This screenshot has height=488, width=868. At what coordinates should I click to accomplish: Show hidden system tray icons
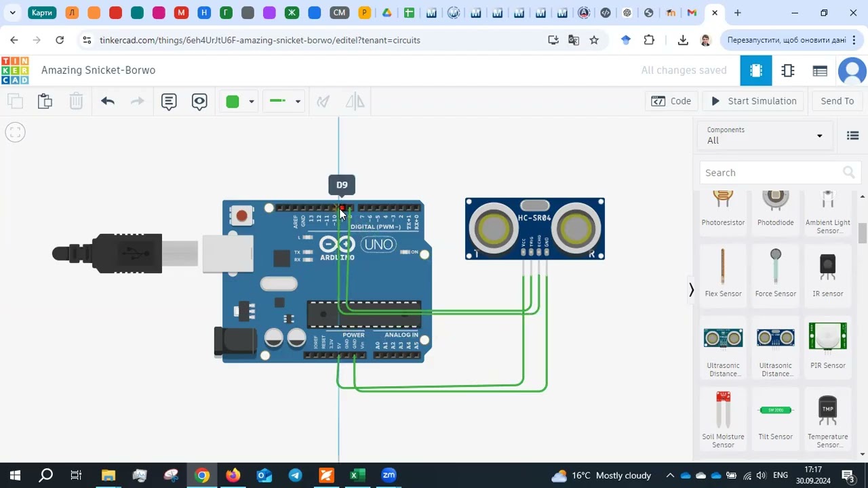click(x=670, y=475)
